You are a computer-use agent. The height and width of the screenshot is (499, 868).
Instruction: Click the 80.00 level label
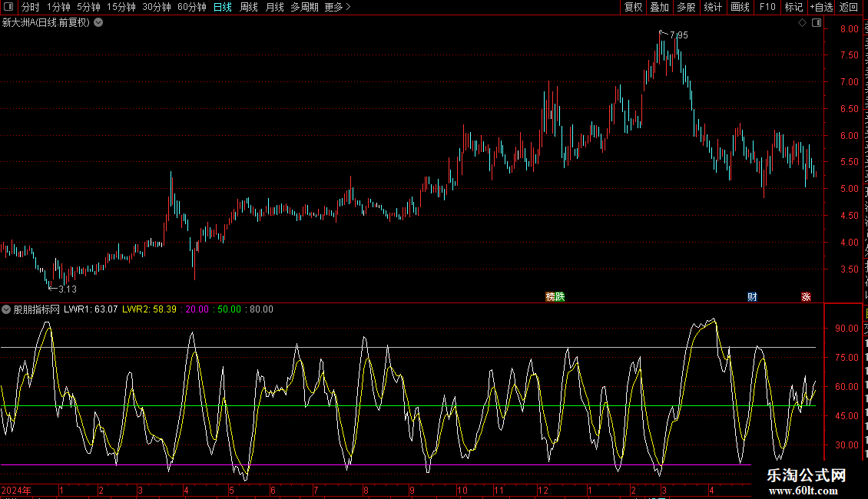(x=261, y=309)
